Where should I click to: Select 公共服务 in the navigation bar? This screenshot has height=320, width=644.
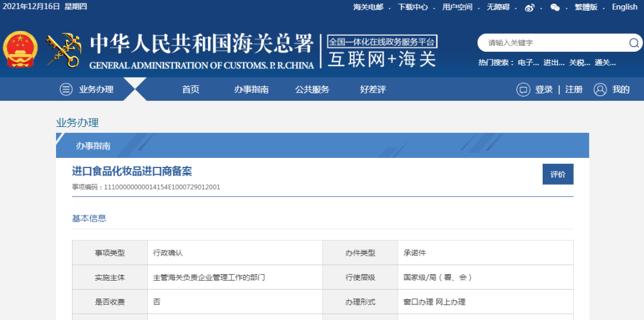[x=312, y=89]
